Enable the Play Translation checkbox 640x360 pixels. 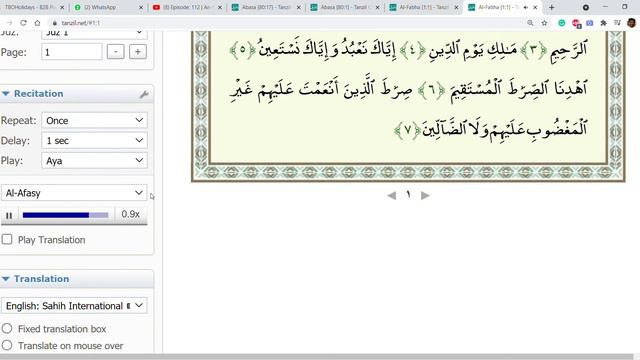click(7, 239)
